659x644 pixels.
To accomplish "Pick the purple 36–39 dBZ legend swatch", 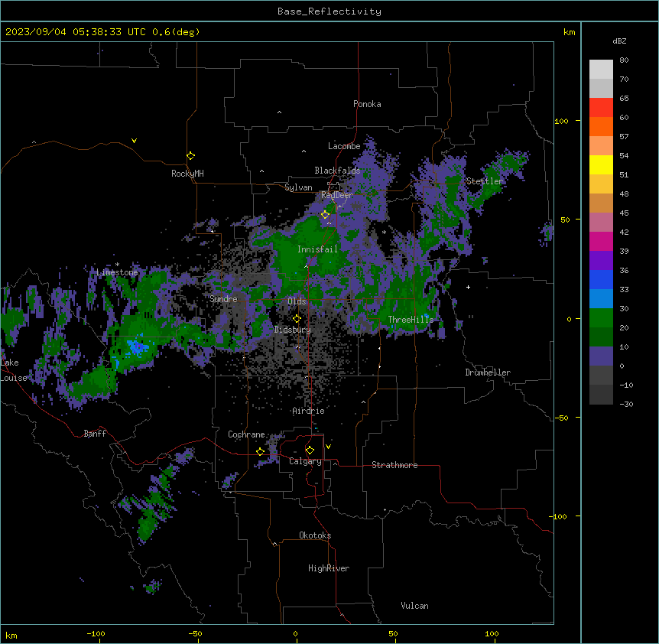I will [601, 261].
